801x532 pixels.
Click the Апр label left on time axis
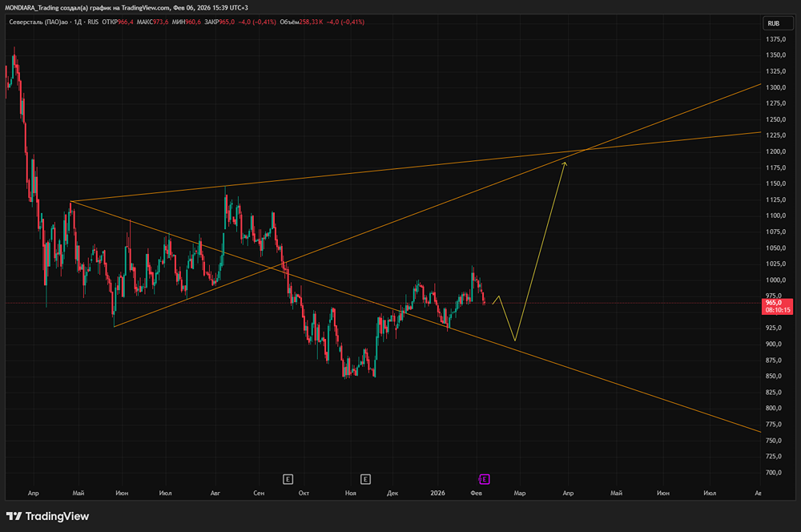click(33, 494)
